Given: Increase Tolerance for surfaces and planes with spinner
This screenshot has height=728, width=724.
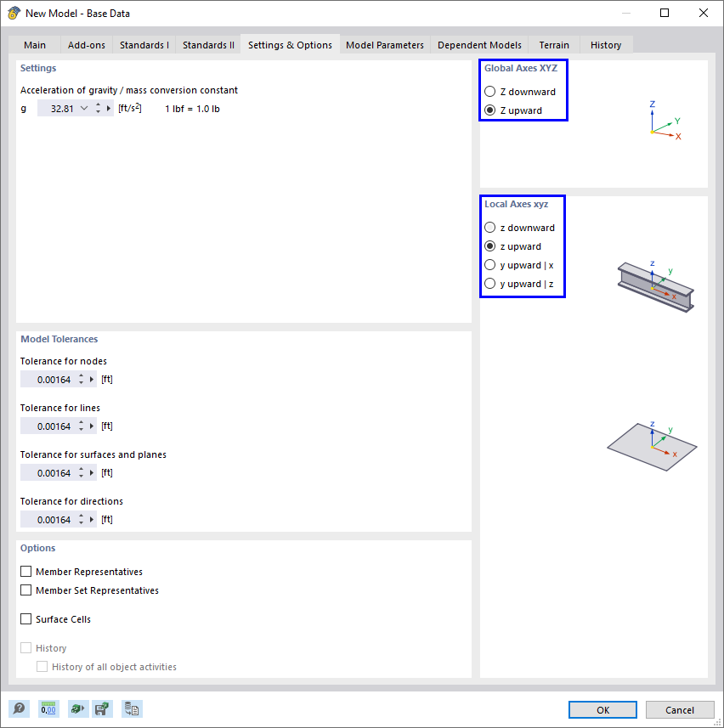Looking at the screenshot, I should point(82,470).
